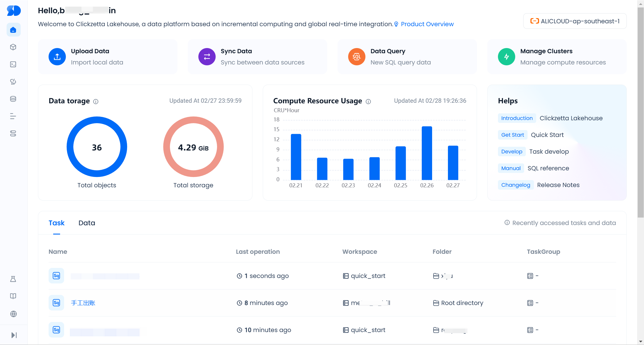
Task: Click the globe language icon
Action: [x=13, y=314]
